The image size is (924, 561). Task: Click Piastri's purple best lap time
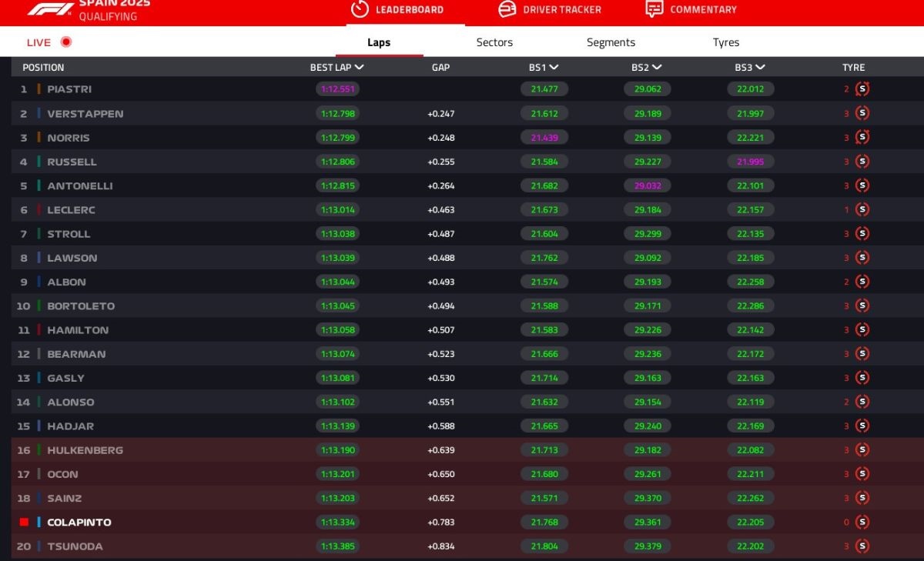click(x=337, y=89)
